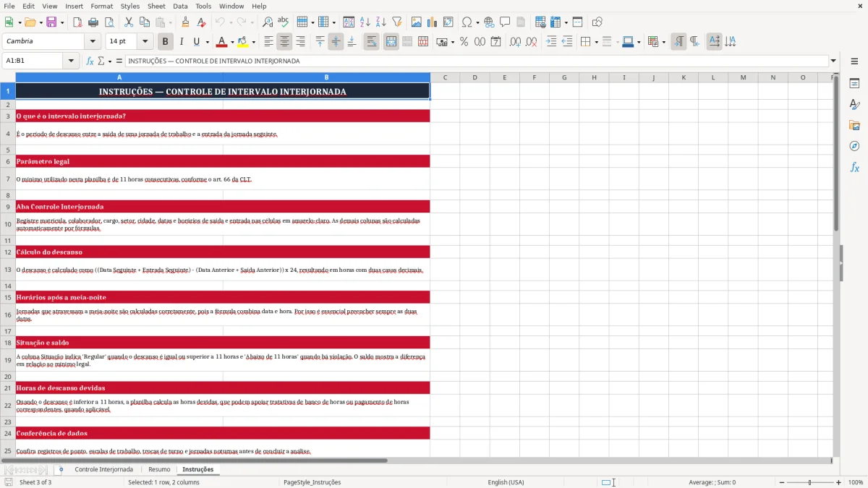Image resolution: width=868 pixels, height=488 pixels.
Task: Click the Save document icon
Action: click(51, 22)
